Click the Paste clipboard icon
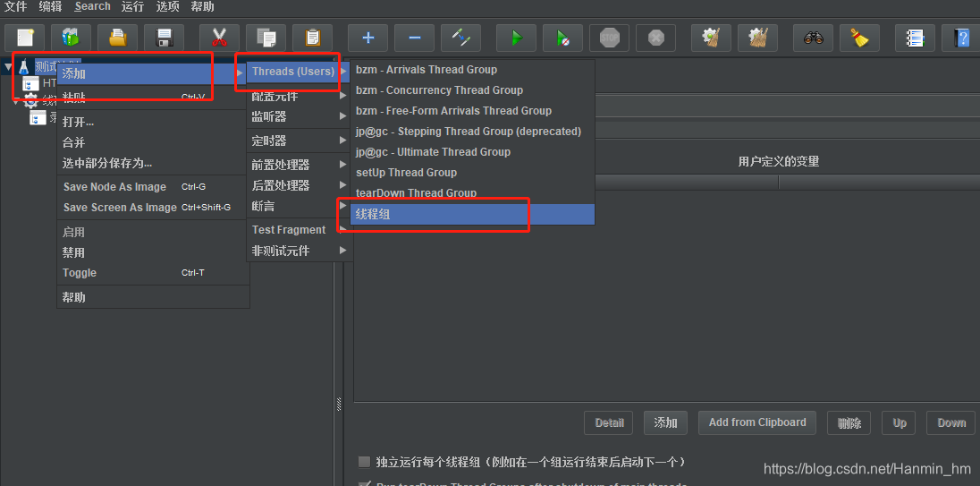The height and width of the screenshot is (486, 980). [x=312, y=38]
